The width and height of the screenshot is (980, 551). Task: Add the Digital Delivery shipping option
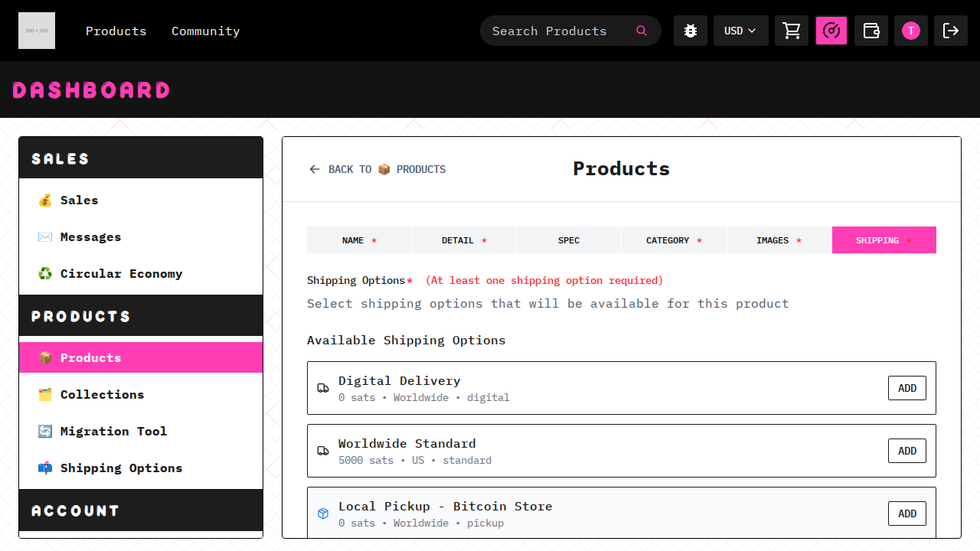(x=907, y=388)
